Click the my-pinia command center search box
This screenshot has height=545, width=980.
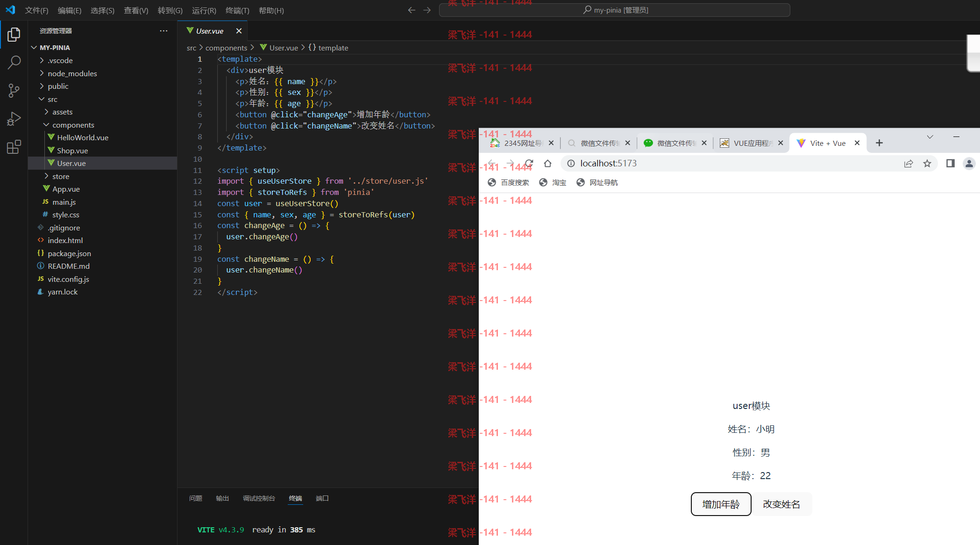click(614, 10)
